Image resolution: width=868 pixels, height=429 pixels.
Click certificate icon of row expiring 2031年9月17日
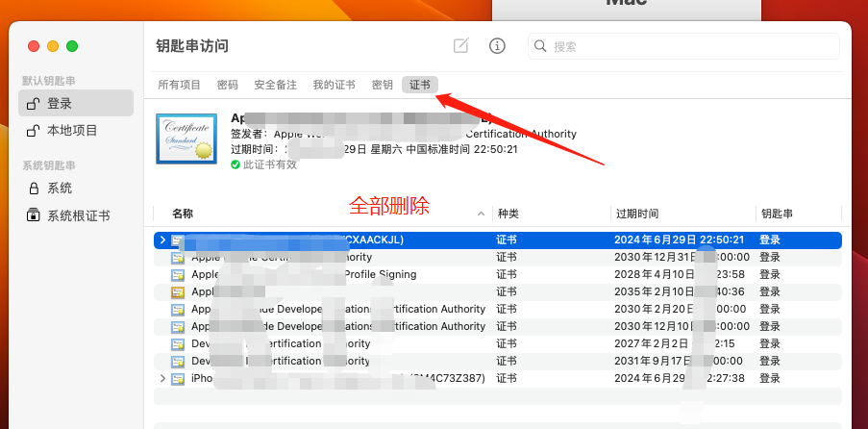(x=178, y=362)
